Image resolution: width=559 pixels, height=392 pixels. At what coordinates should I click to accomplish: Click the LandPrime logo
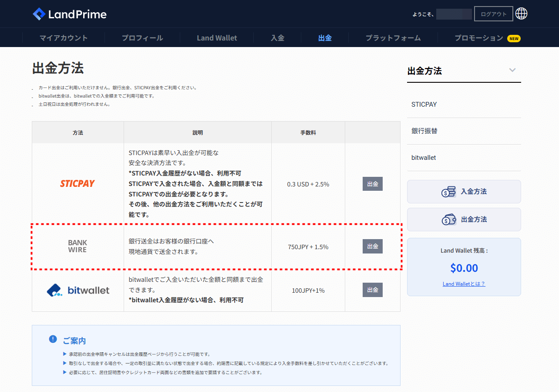[x=70, y=14]
